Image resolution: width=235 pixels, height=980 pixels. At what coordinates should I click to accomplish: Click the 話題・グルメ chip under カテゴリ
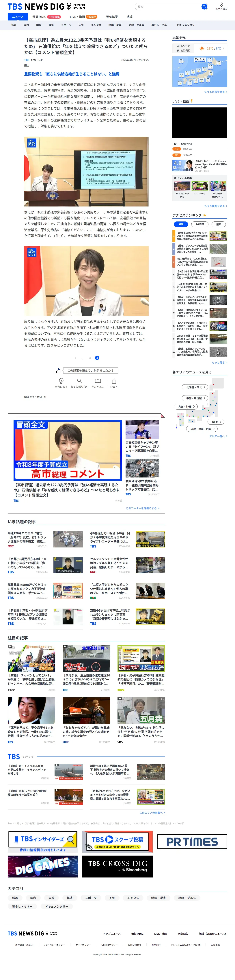click(x=187, y=898)
